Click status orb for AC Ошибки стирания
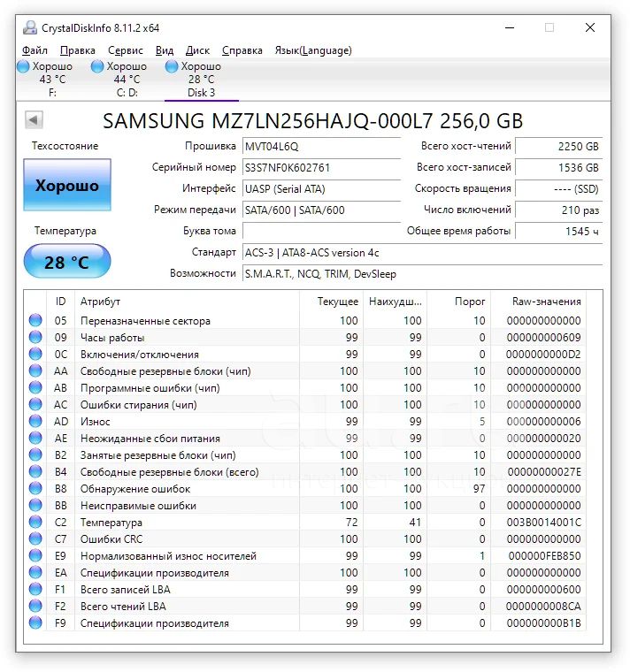Screen dimensions: 630x672 click(x=35, y=404)
